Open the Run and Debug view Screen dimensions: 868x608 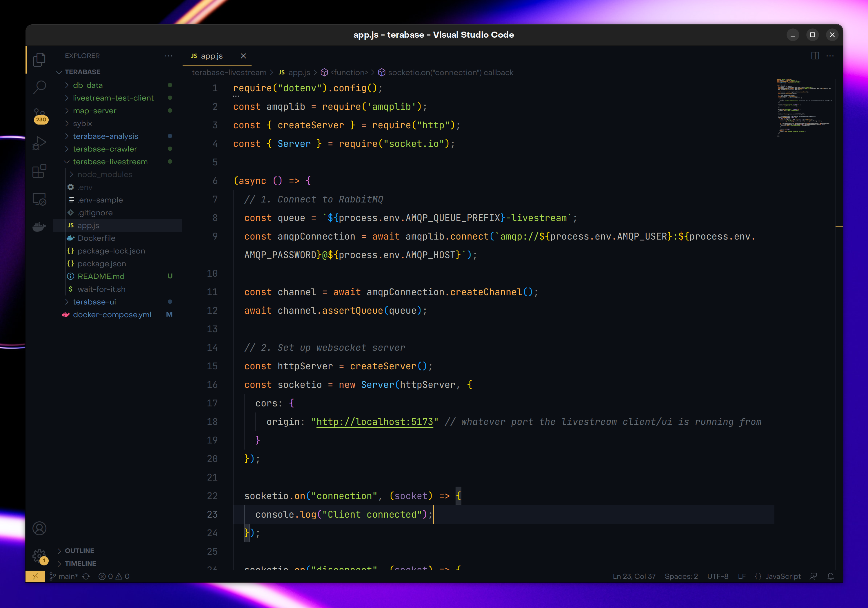click(x=39, y=143)
